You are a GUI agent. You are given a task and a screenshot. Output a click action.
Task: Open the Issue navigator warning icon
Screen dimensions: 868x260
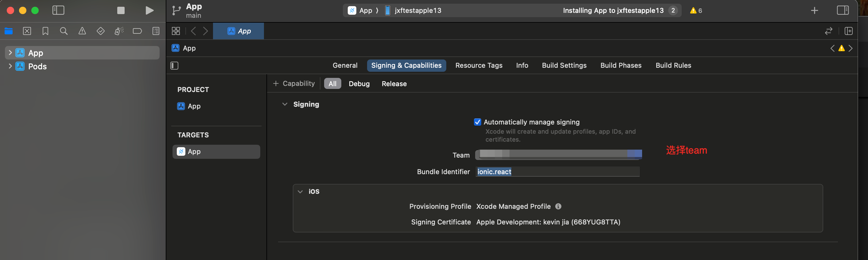(x=82, y=31)
